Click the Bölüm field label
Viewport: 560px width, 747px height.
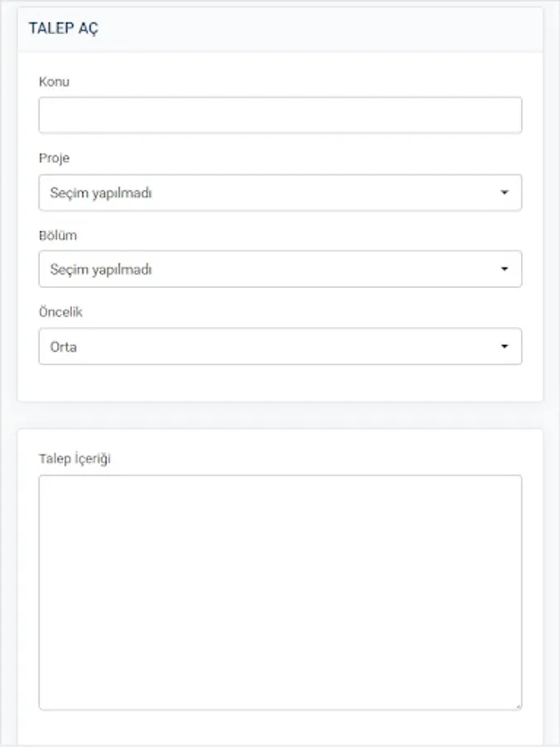[x=57, y=235]
